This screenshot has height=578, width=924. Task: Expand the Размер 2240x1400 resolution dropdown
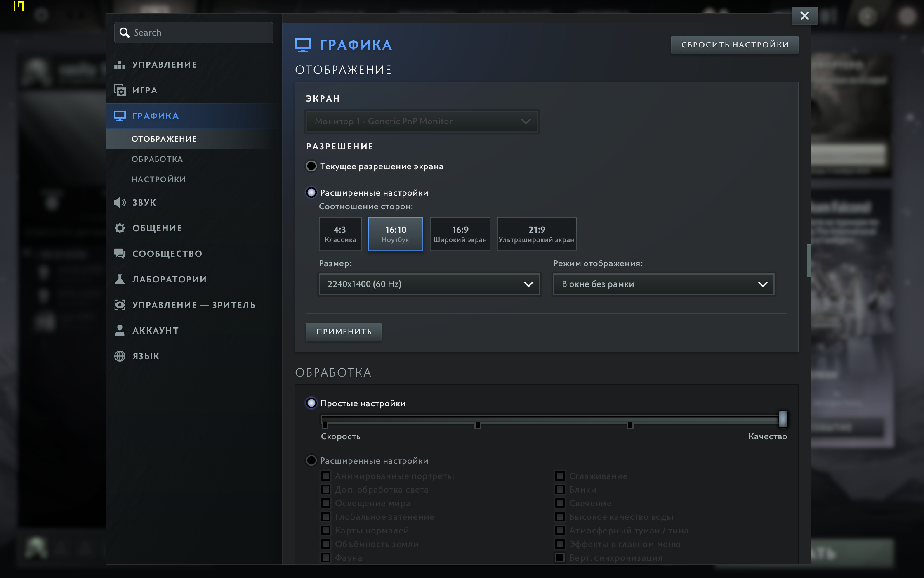click(429, 284)
